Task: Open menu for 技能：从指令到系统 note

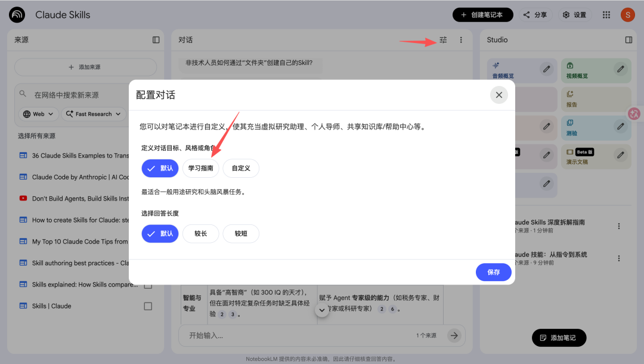Action: (618, 258)
